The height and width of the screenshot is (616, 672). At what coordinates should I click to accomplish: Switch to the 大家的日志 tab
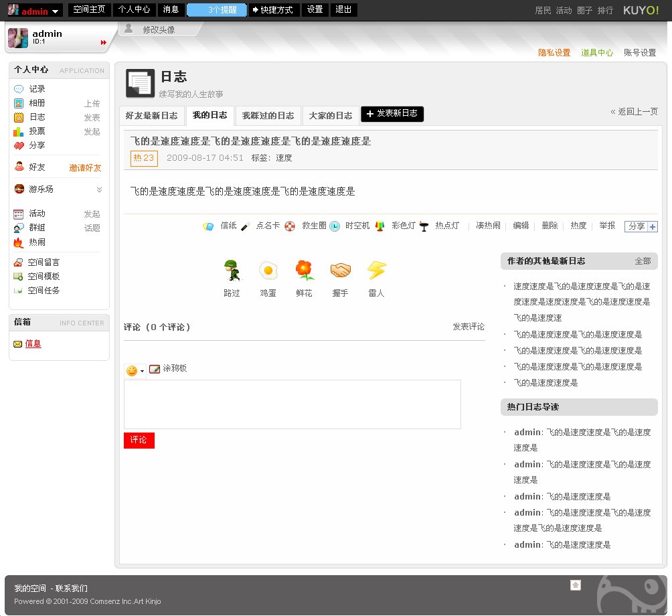331,116
